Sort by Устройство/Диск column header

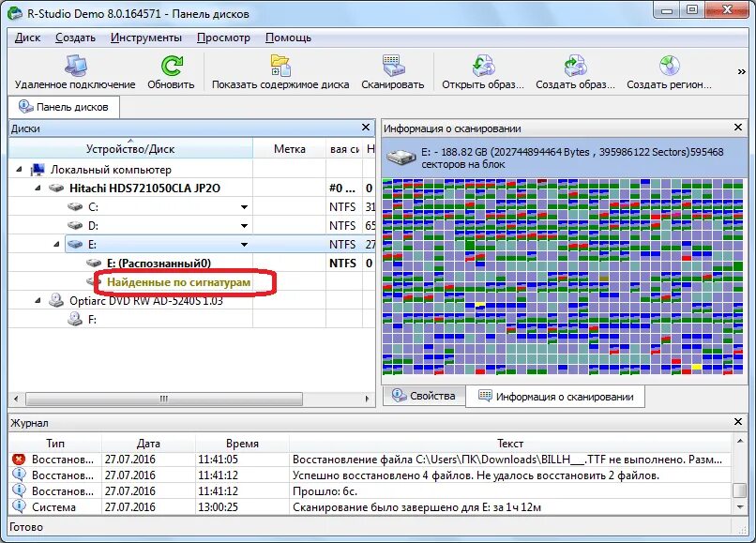130,148
